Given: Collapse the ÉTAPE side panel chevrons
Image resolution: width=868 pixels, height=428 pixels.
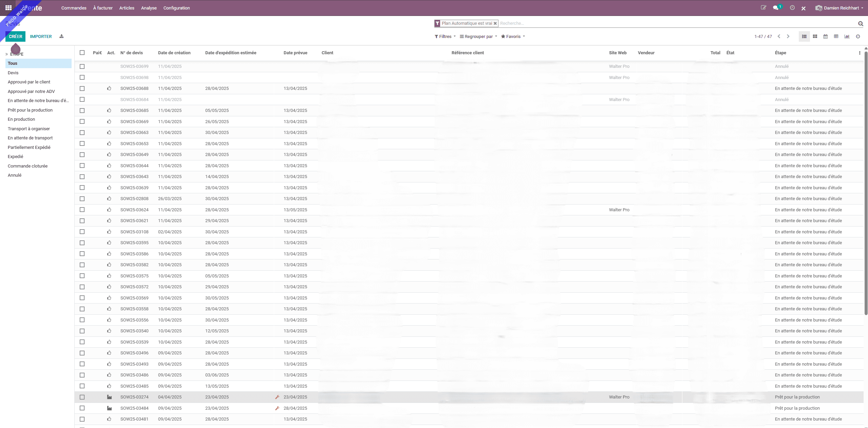Looking at the screenshot, I should pos(6,54).
